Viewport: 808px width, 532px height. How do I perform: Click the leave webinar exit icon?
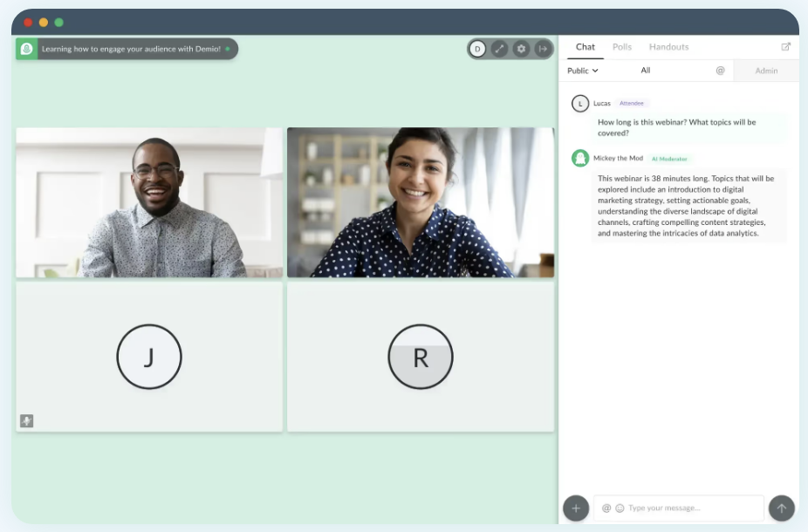coord(543,49)
